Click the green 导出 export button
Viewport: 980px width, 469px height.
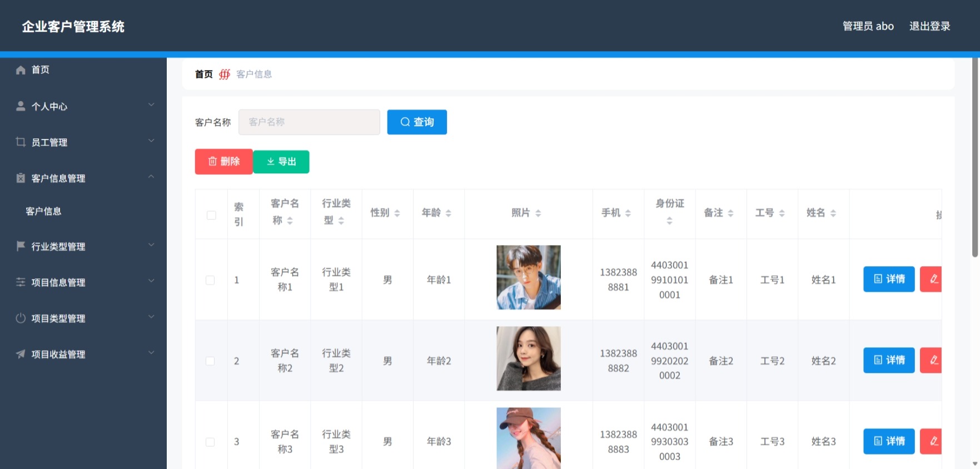(x=281, y=162)
